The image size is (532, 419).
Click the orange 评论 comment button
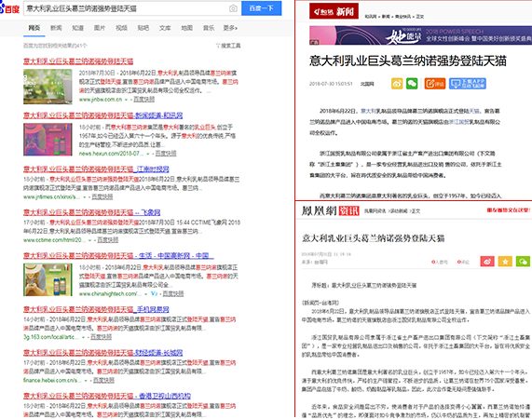coord(434,84)
